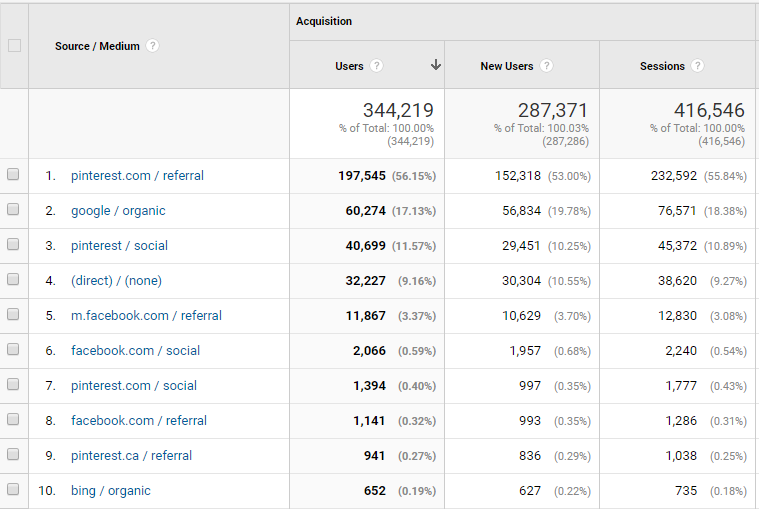Select Sessions value 76,571

point(677,211)
